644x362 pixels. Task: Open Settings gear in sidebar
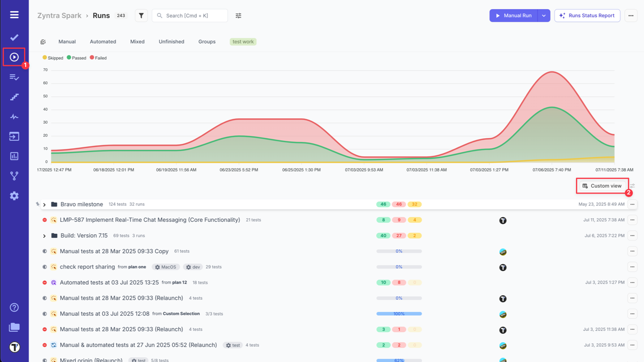tap(14, 196)
